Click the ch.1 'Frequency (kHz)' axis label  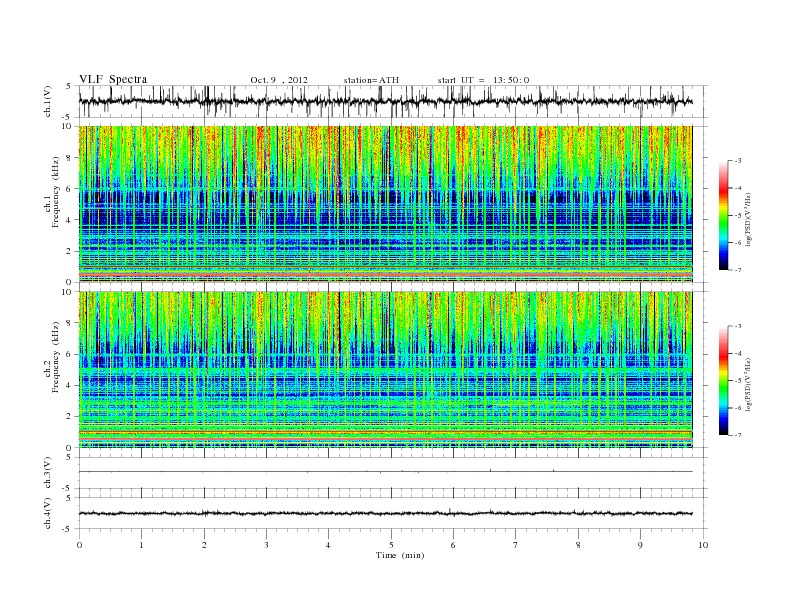(56, 192)
